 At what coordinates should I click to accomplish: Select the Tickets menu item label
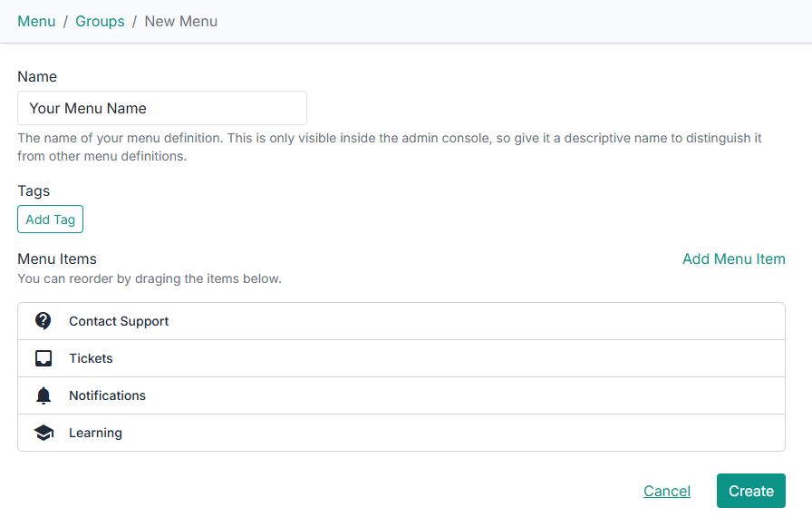click(x=91, y=358)
